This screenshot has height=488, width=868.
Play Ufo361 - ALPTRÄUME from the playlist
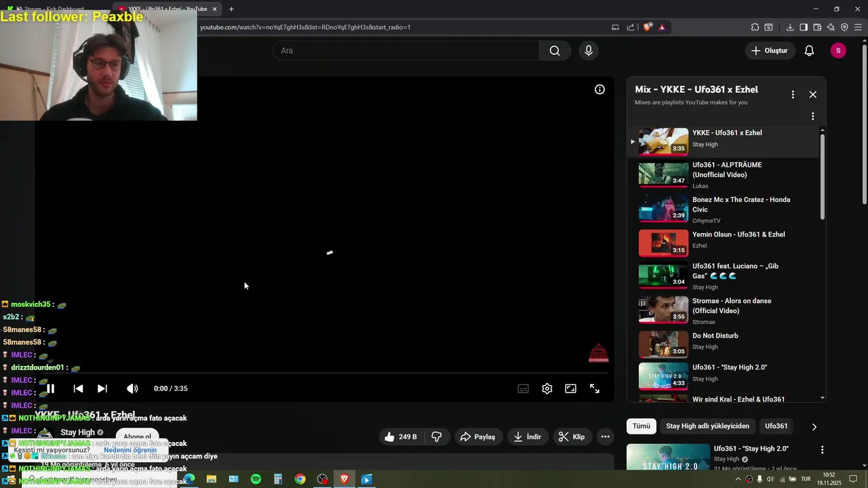click(x=723, y=175)
